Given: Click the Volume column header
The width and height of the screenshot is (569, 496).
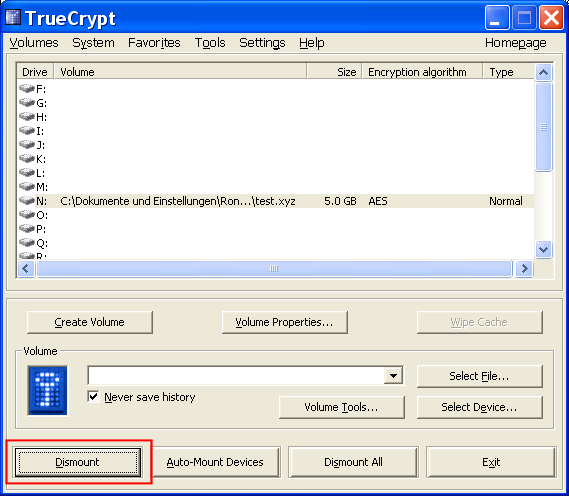Looking at the screenshot, I should coord(180,72).
